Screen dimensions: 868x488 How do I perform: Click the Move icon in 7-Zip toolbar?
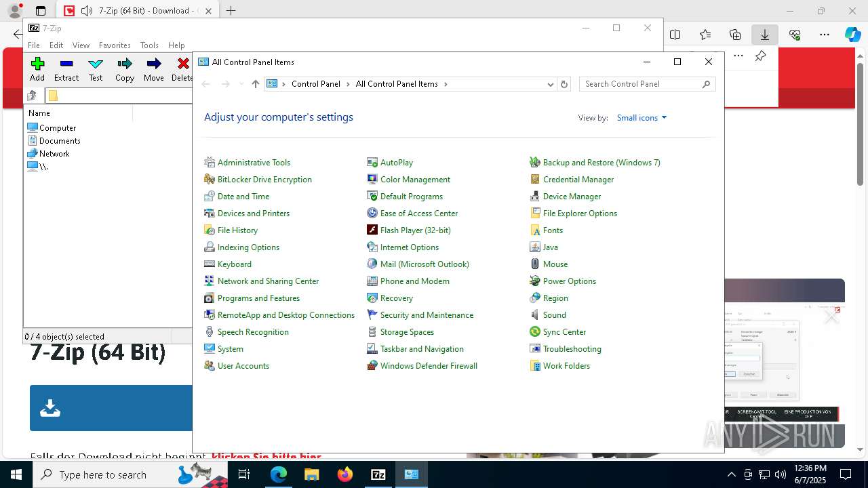click(154, 64)
